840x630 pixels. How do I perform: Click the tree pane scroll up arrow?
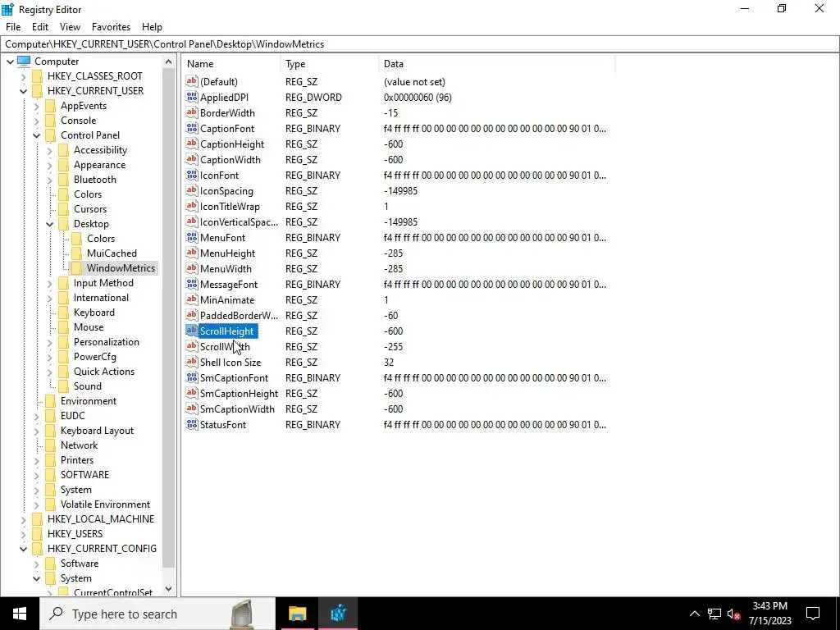pos(169,62)
